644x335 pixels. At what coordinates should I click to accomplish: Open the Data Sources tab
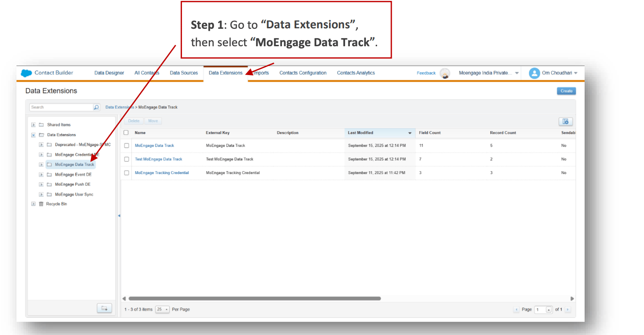pyautogui.click(x=184, y=73)
